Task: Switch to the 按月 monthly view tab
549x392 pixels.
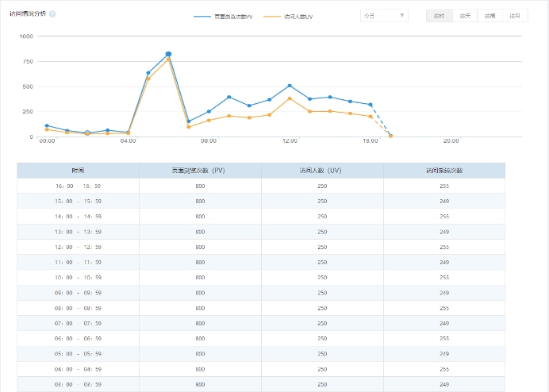Action: [515, 16]
